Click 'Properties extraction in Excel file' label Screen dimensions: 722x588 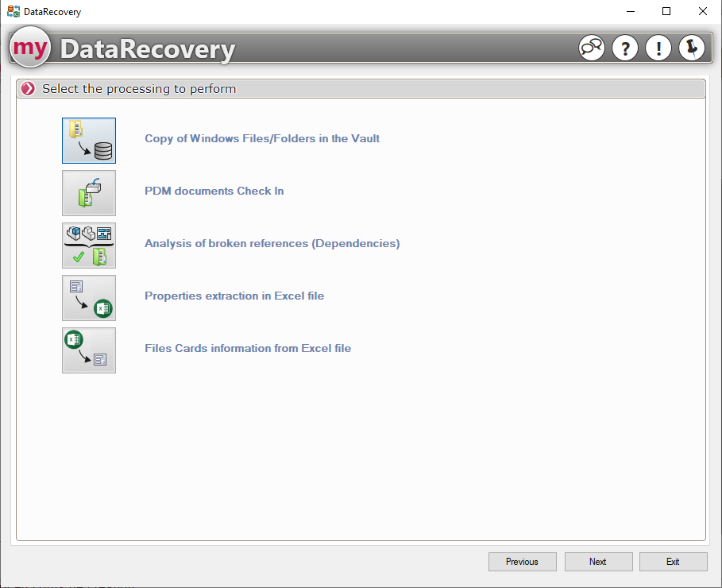click(234, 296)
